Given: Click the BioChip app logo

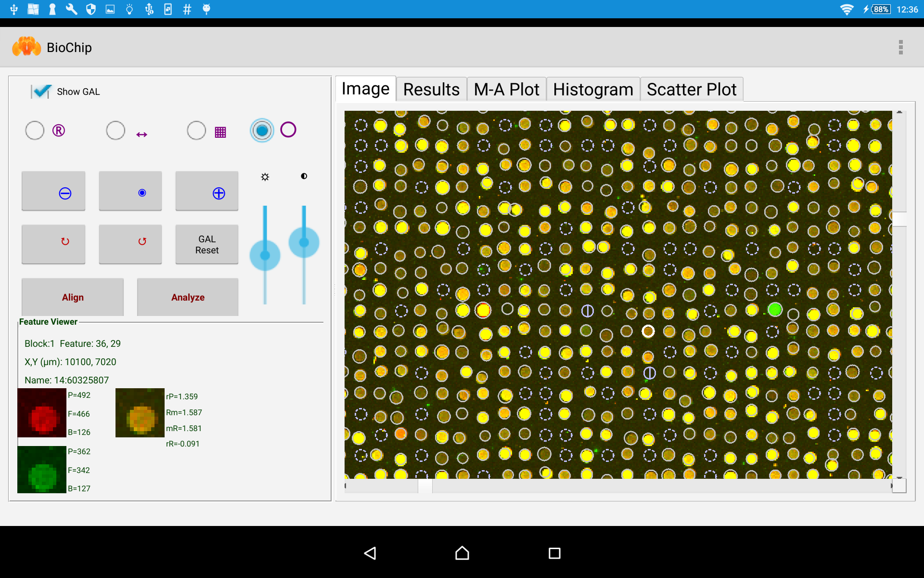Looking at the screenshot, I should [x=26, y=47].
